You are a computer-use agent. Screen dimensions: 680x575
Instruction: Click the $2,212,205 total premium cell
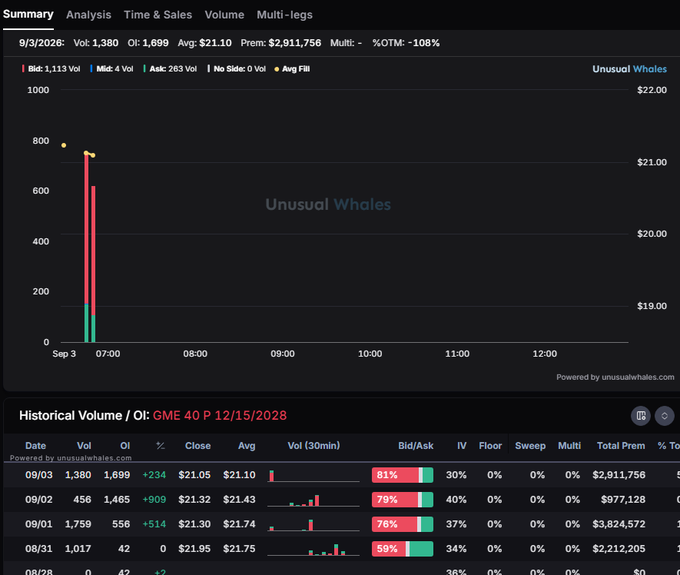tap(619, 549)
